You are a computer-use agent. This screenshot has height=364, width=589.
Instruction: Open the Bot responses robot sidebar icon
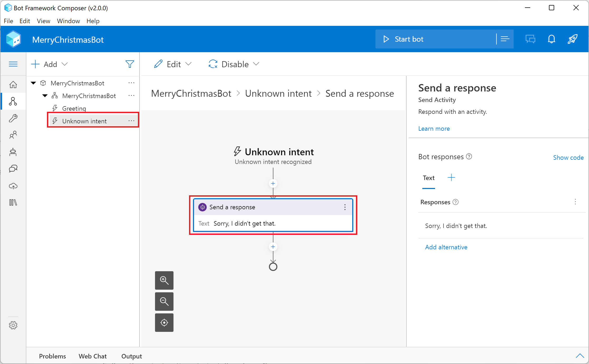13,152
